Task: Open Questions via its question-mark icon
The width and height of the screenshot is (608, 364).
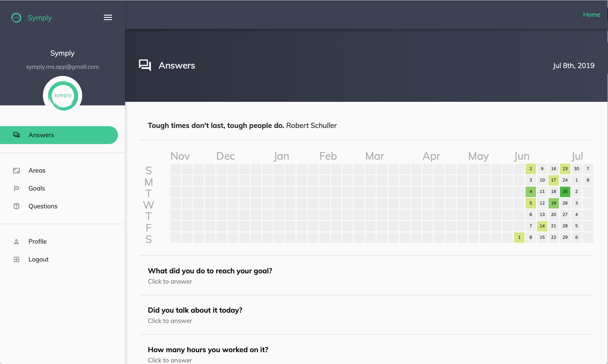Action: 16,206
